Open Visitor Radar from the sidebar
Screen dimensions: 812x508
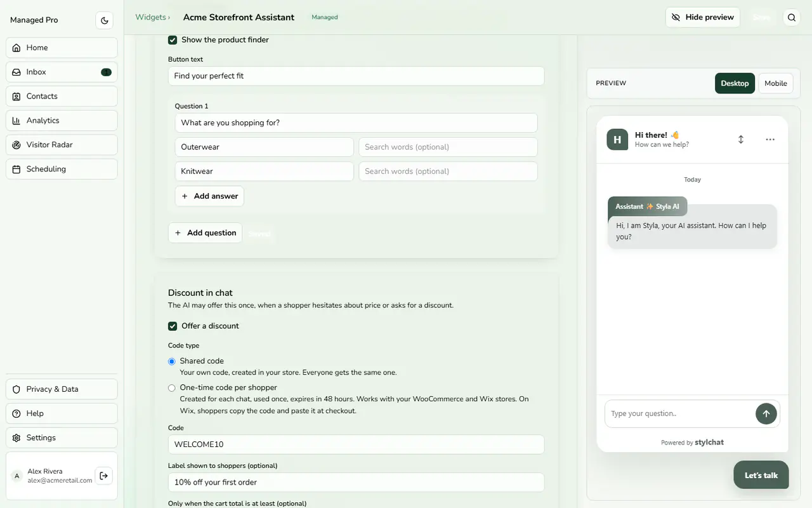click(62, 145)
